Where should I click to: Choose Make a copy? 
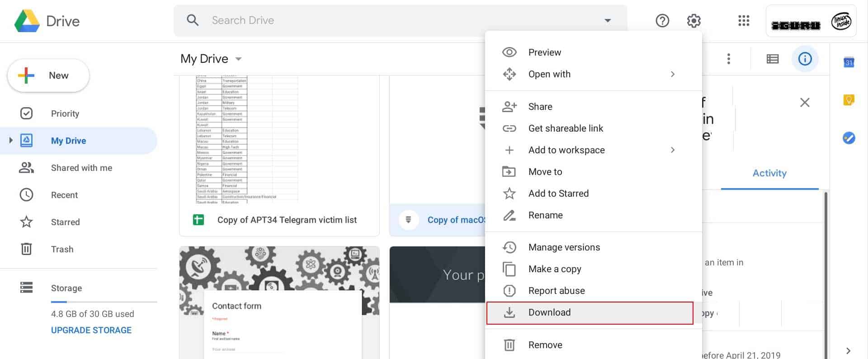coord(594,269)
